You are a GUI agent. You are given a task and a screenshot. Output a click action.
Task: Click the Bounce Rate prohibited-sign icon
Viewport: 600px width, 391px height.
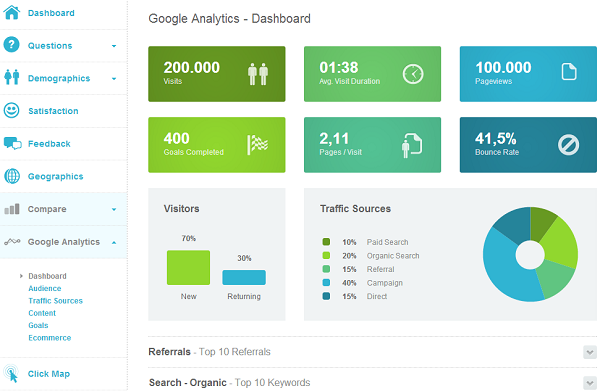point(568,145)
